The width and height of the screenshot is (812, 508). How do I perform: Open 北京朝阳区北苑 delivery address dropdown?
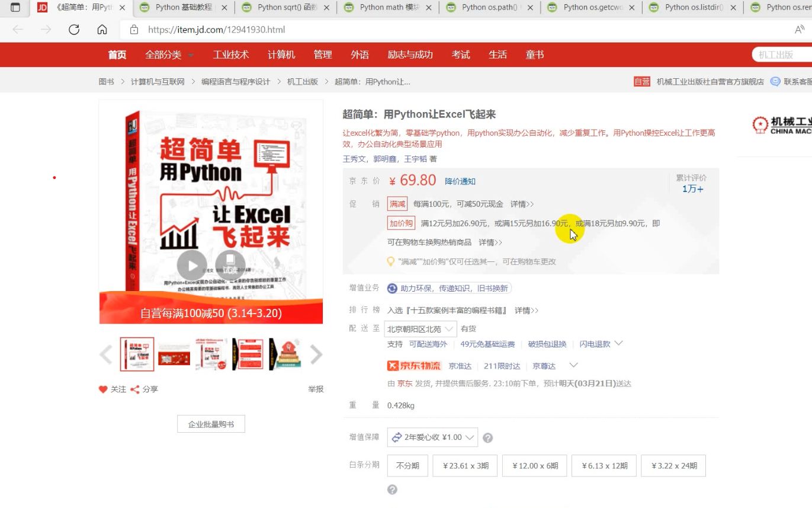pos(421,329)
